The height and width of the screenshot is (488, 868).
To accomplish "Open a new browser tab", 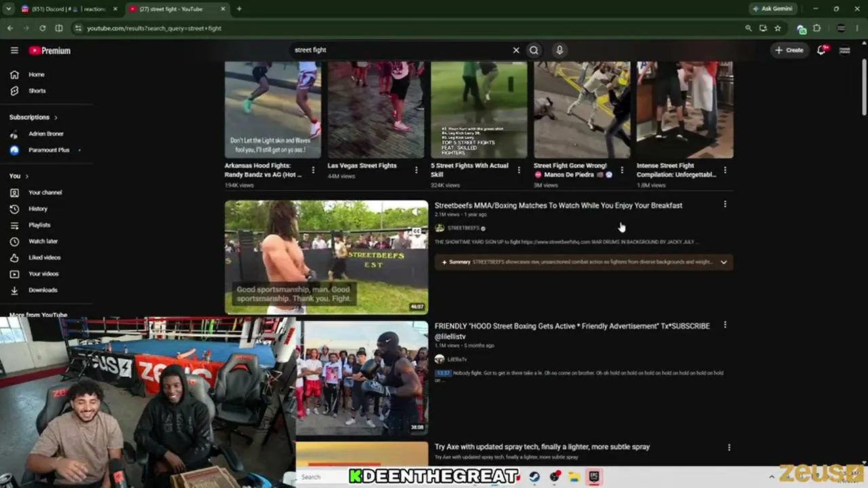I will click(x=239, y=9).
